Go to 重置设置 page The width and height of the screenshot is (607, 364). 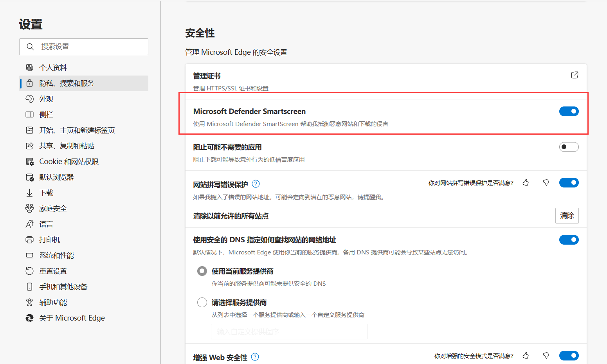(84, 271)
